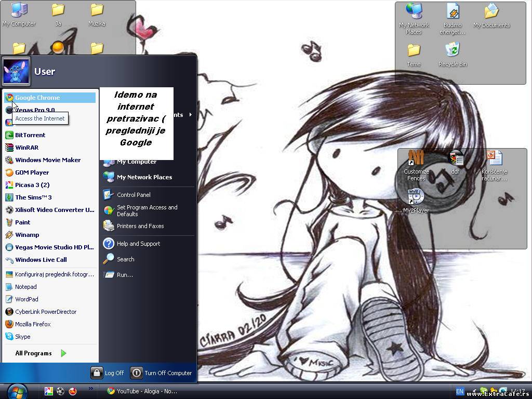Click Run... in the Start menu
The width and height of the screenshot is (532, 399).
pyautogui.click(x=125, y=275)
